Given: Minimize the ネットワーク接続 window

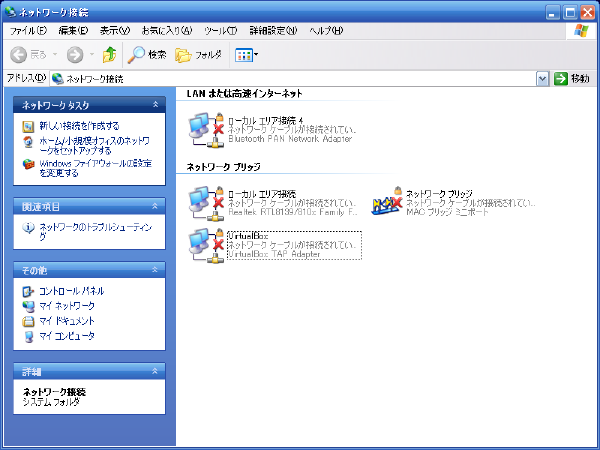Looking at the screenshot, I should tap(552, 13).
